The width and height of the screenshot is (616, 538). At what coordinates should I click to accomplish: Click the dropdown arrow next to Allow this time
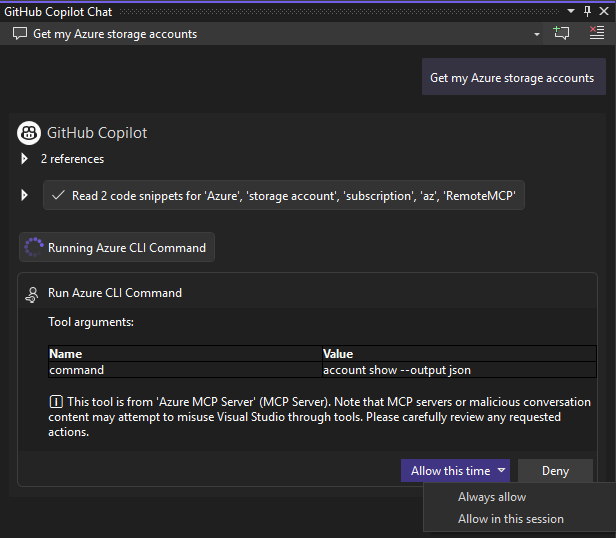tap(502, 471)
